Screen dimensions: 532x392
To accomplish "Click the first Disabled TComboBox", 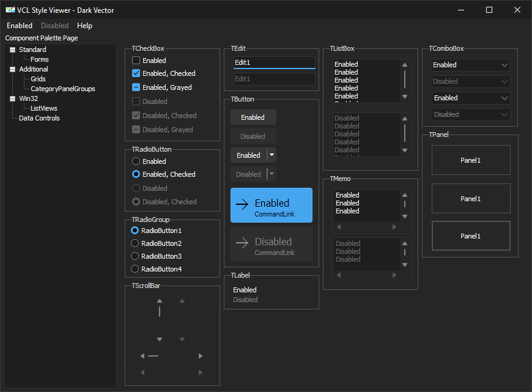I will point(471,81).
